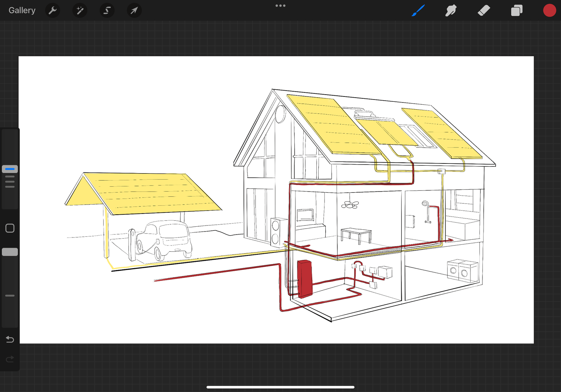Viewport: 561px width, 392px height.
Task: Select the Paint brush tool
Action: (418, 10)
